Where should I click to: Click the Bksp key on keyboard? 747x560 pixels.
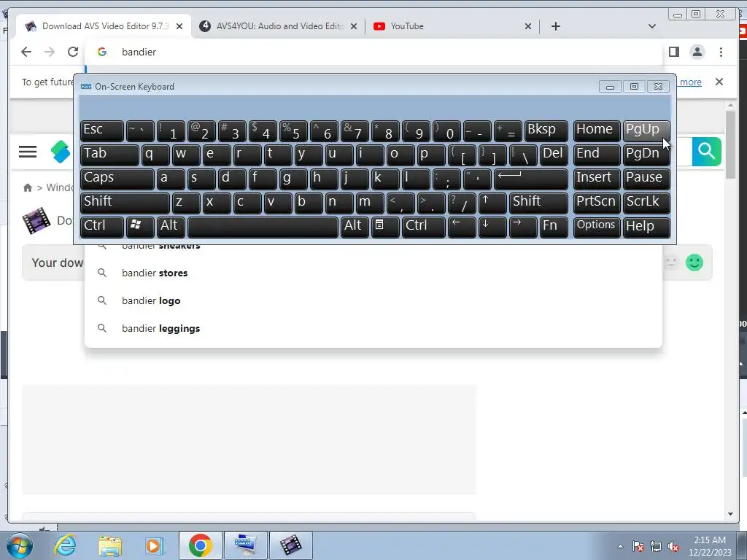(x=546, y=131)
